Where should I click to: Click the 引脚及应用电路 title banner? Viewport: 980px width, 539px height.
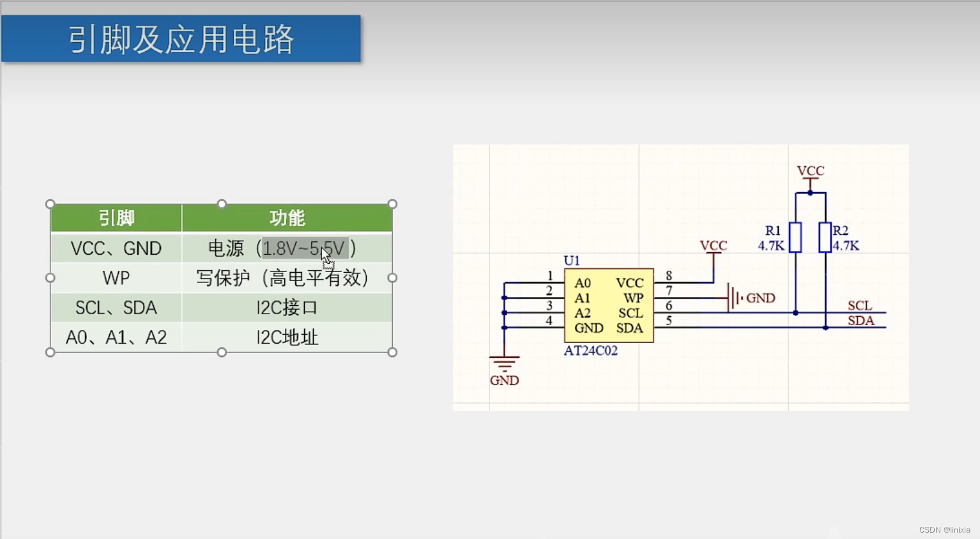(181, 39)
